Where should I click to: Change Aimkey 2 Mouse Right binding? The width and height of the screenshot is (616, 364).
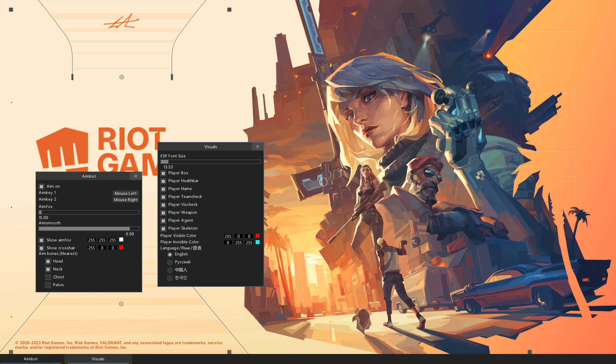tap(126, 200)
